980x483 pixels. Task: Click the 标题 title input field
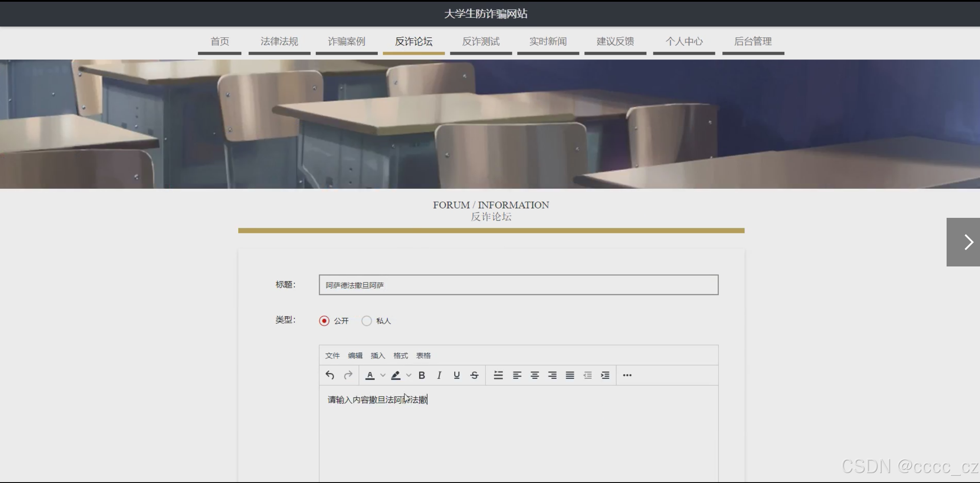(x=518, y=285)
